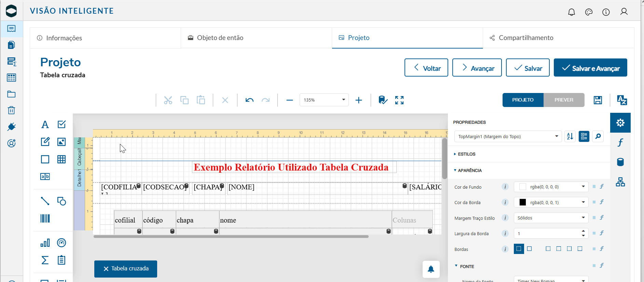Select the clipboard Subreport tool

61,260
